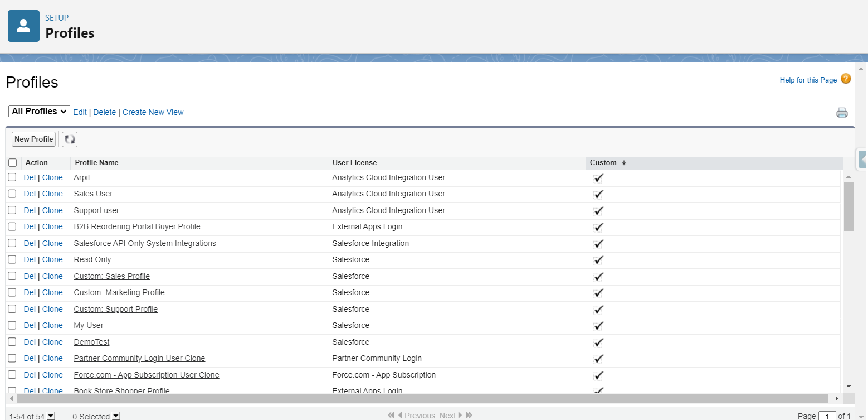Click the New Profile button
Screen dimensions: 868x420
(x=33, y=139)
